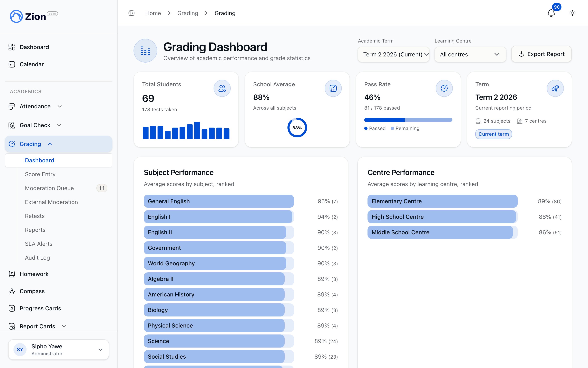
Task: Open Score Entry in Grading menu
Action: [40, 174]
